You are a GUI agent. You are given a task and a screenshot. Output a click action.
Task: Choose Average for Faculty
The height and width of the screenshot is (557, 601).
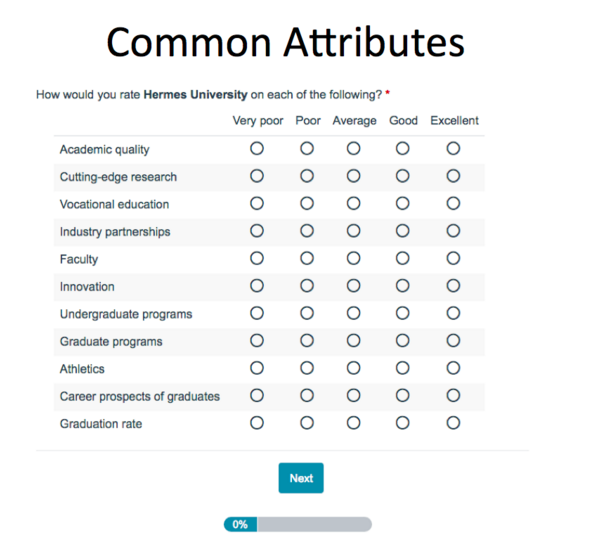353,258
